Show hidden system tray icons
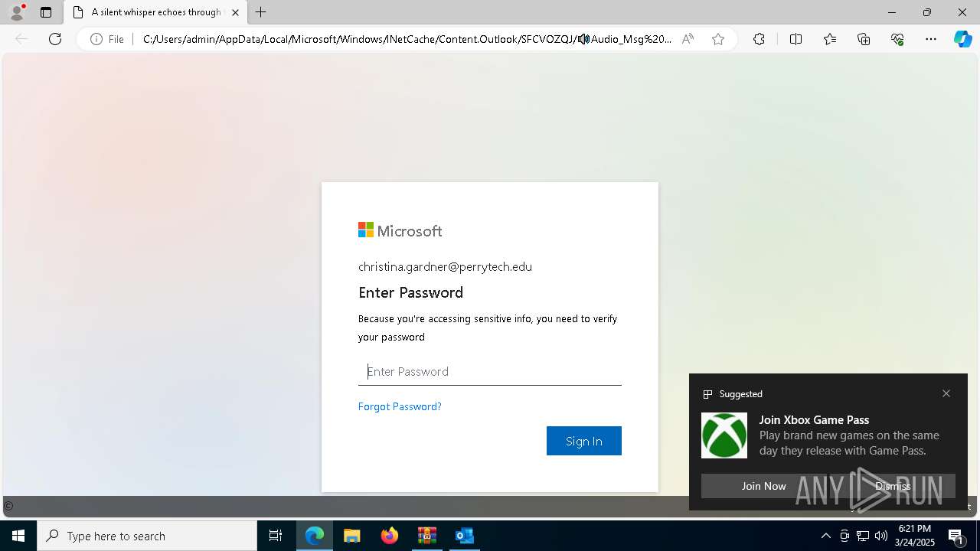The height and width of the screenshot is (551, 980). pos(825,536)
